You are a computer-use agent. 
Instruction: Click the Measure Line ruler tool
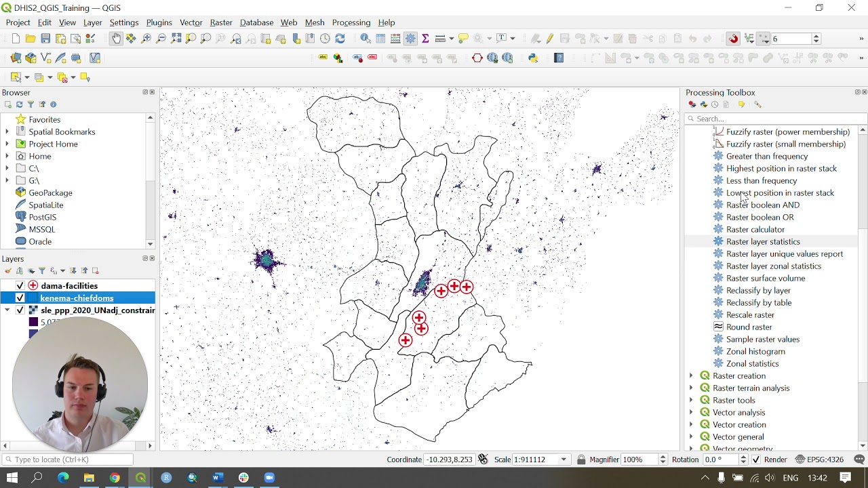[440, 39]
